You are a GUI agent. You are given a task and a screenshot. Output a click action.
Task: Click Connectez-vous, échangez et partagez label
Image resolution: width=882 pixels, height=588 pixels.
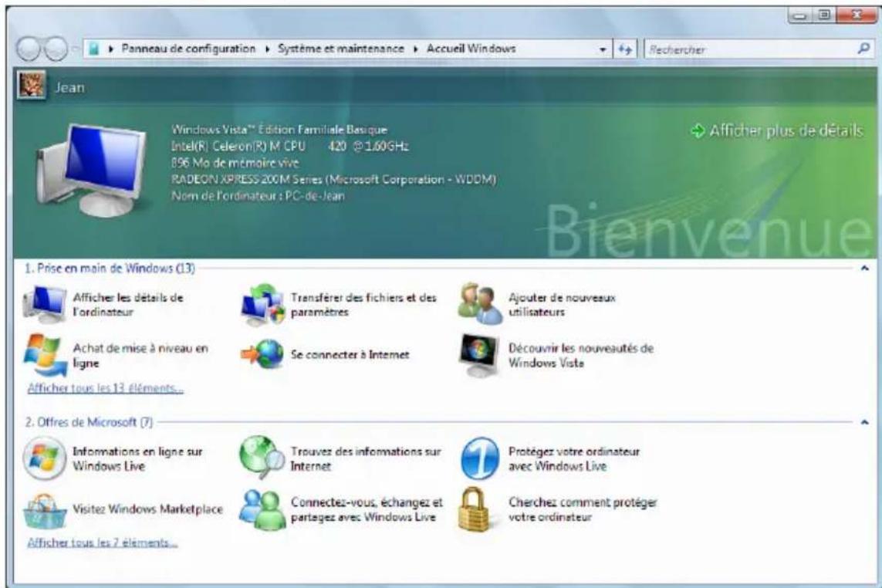click(367, 509)
